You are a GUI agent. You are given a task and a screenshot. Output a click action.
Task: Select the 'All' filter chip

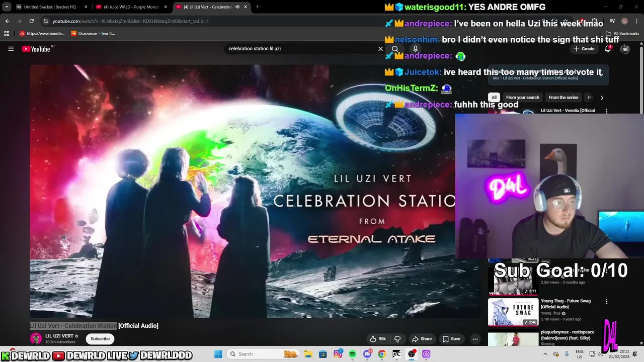coord(494,98)
